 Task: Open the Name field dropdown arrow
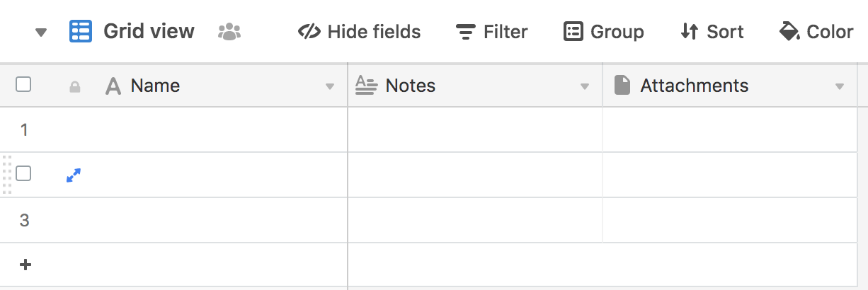pyautogui.click(x=329, y=87)
